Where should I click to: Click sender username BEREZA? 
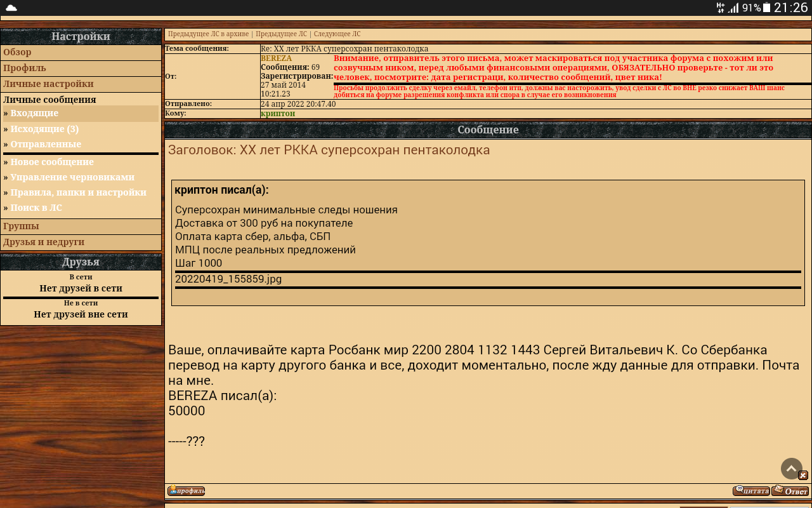[276, 58]
